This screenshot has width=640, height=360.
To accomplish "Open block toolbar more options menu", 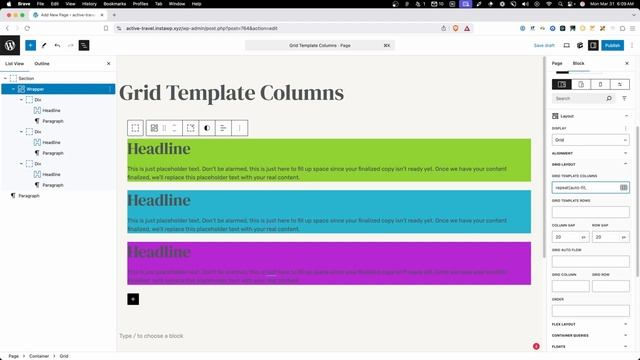I will (240, 128).
